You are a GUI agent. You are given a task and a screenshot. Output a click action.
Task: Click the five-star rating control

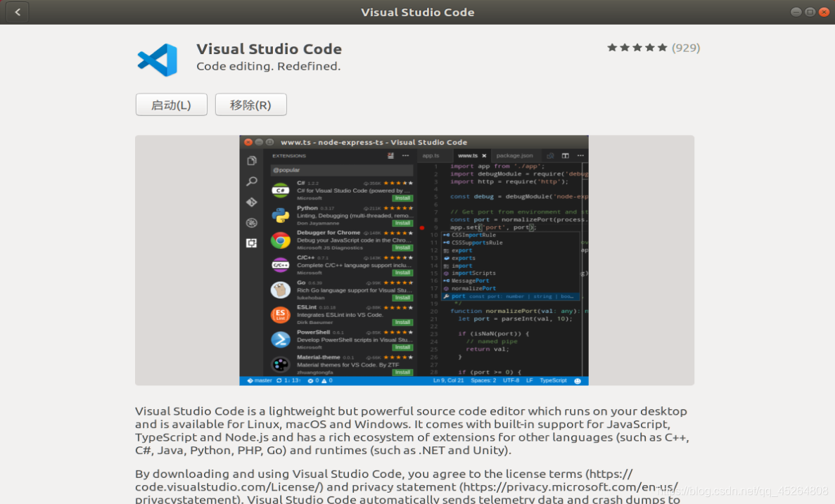(637, 47)
